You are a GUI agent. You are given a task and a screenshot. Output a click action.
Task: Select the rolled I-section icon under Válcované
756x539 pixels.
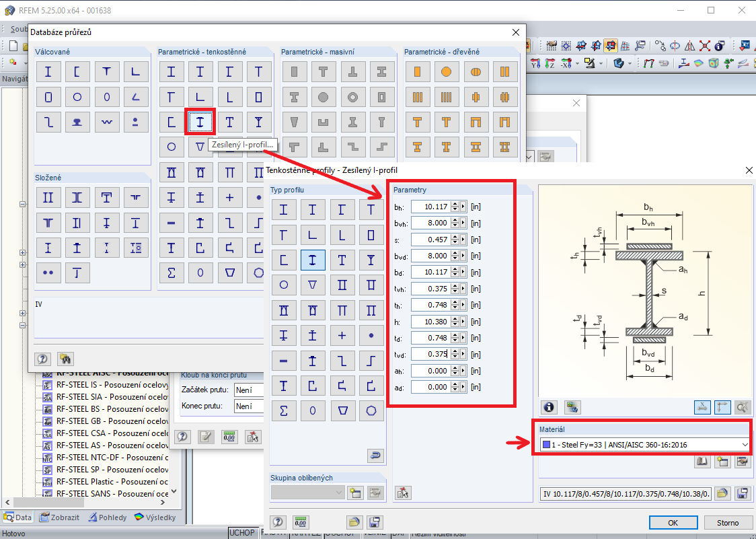tap(48, 72)
